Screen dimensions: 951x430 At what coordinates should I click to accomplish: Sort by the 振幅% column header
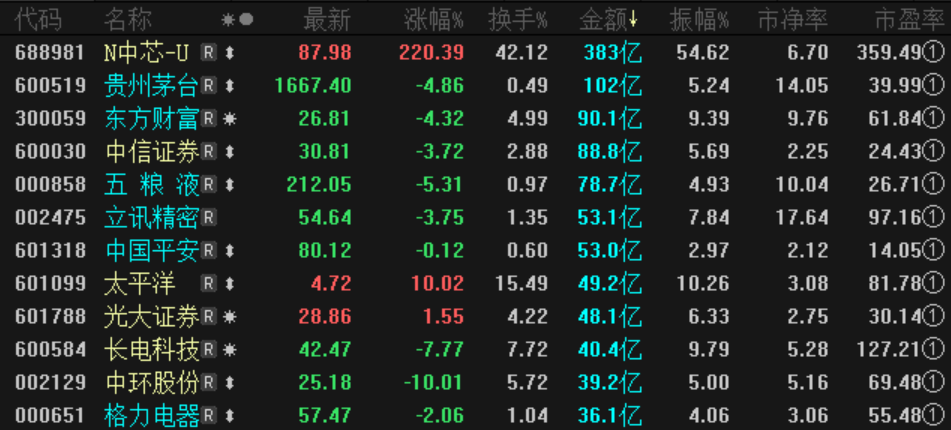tap(699, 20)
